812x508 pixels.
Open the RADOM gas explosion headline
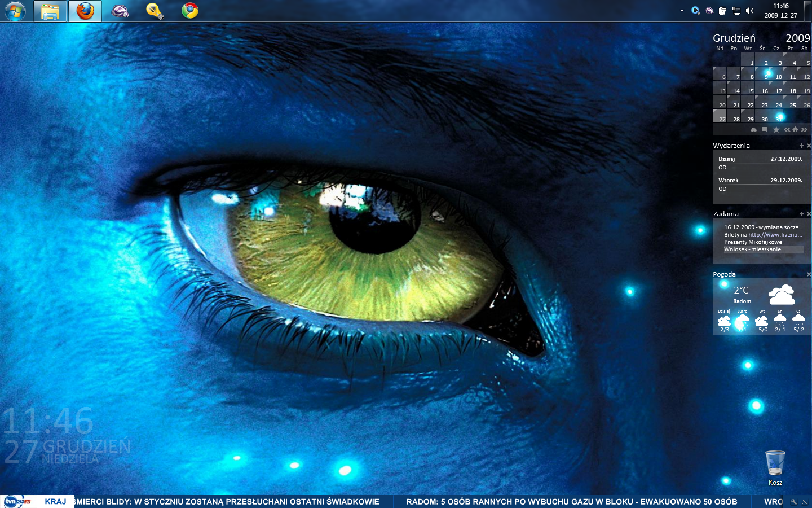572,501
